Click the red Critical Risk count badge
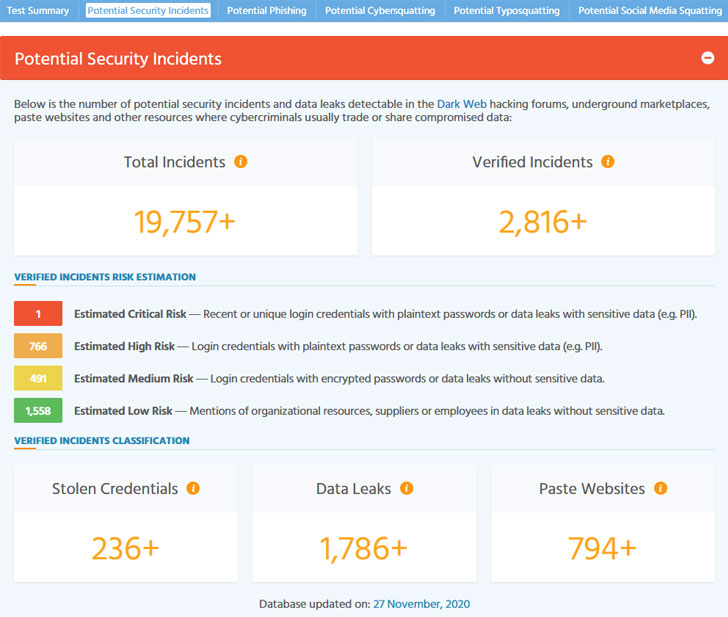 point(38,314)
